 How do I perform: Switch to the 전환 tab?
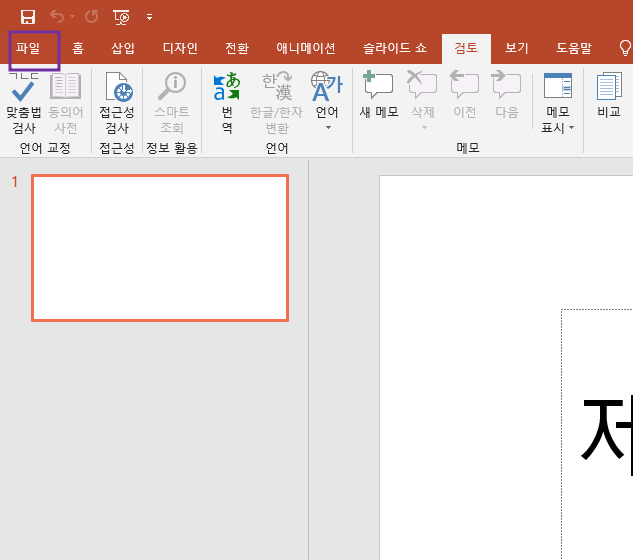pos(237,48)
